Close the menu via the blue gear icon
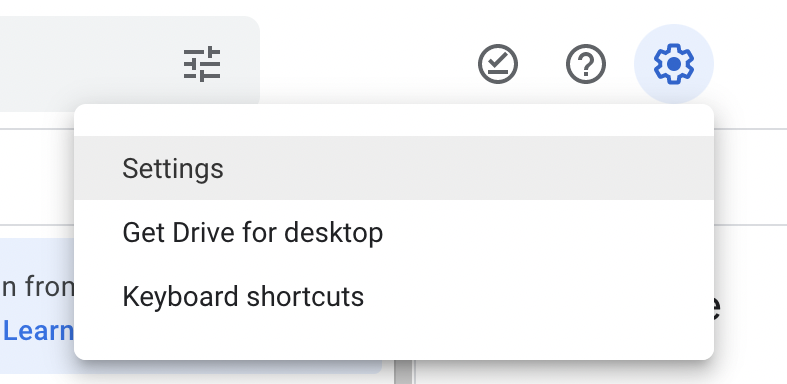 pyautogui.click(x=674, y=64)
